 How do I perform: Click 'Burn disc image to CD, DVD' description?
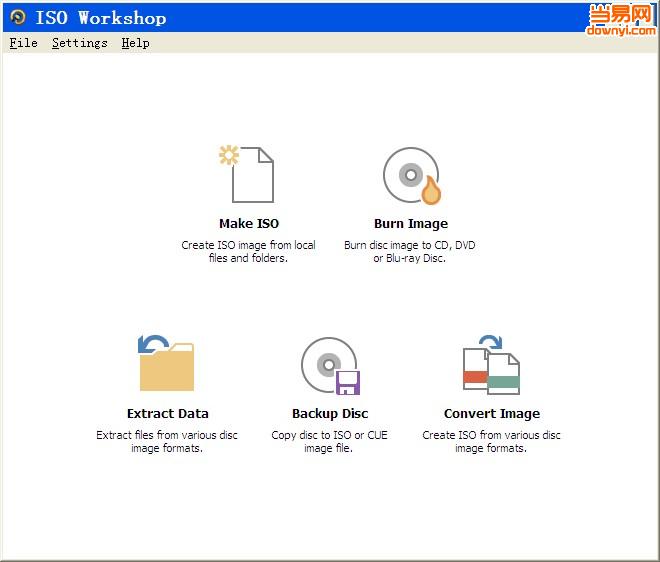(410, 251)
